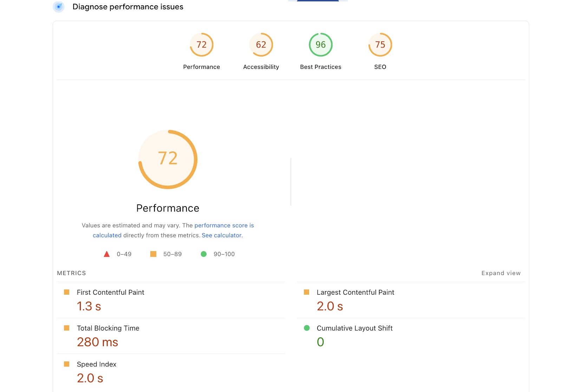Open the 'performance score is calculated' link

[224, 226]
